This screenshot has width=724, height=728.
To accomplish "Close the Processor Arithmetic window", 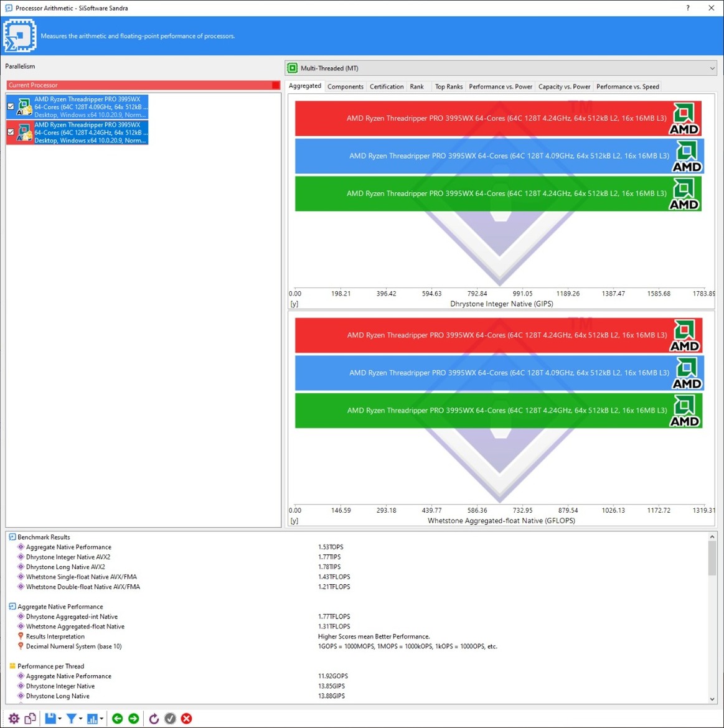I will 711,8.
